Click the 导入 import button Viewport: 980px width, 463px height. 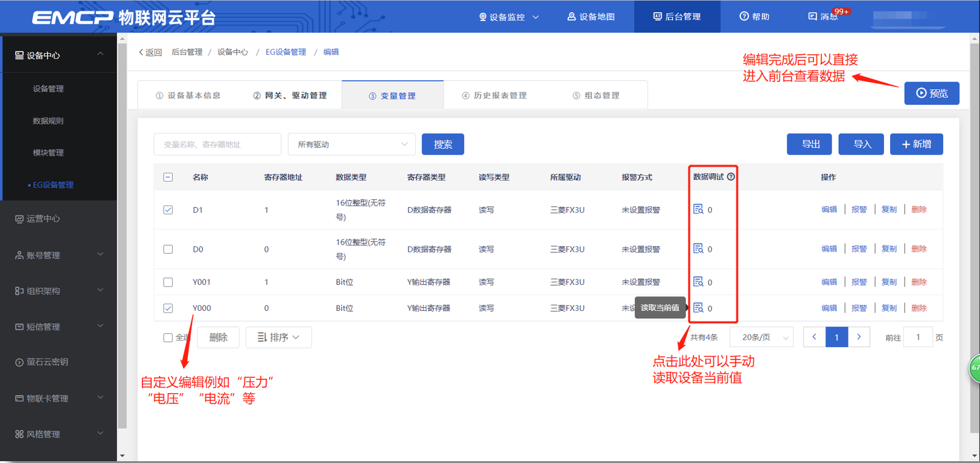861,144
